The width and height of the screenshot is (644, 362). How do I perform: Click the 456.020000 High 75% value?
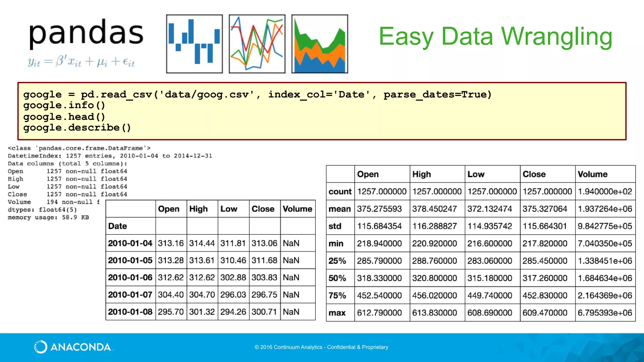pyautogui.click(x=435, y=295)
